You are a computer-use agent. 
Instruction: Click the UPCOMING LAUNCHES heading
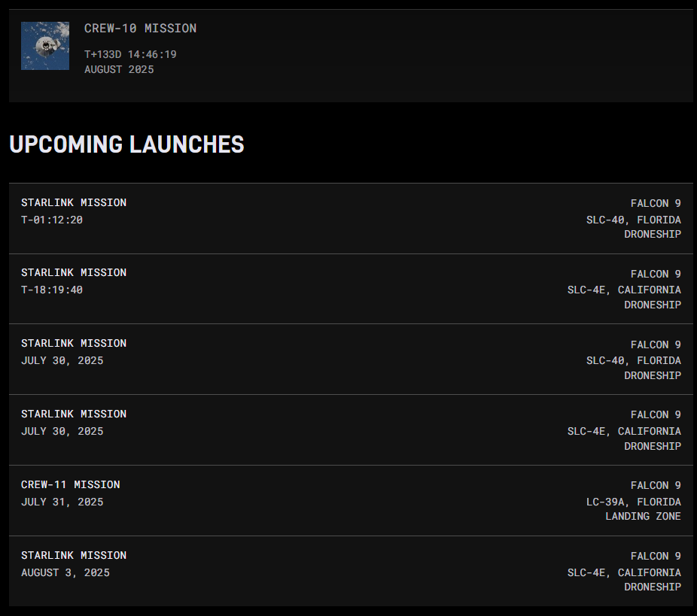coord(126,144)
